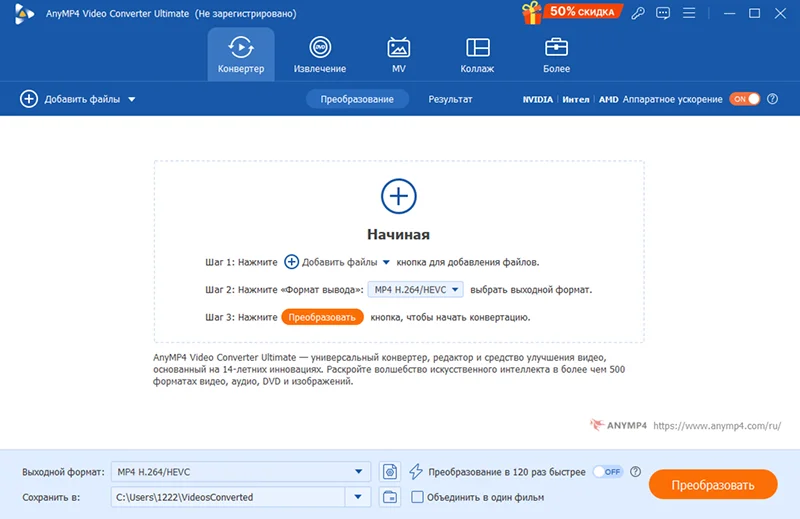
Task: Click the 50% скидка gift banner
Action: (x=572, y=13)
